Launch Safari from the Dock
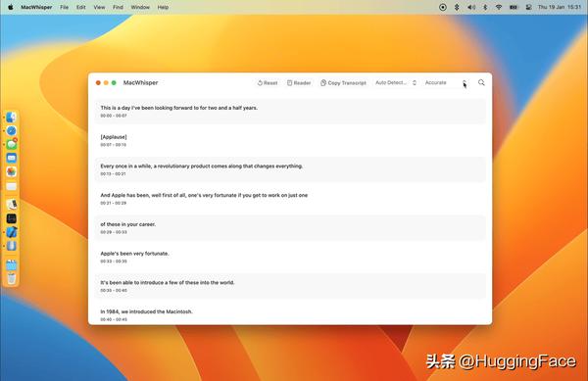Image resolution: width=588 pixels, height=381 pixels. click(x=11, y=130)
